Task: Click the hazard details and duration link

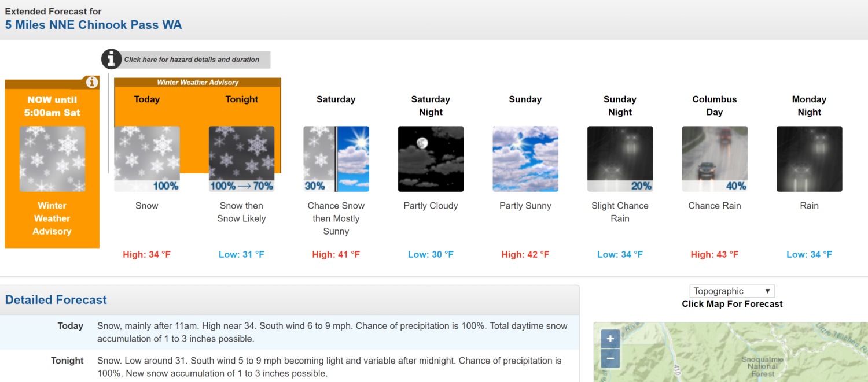Action: coord(192,60)
